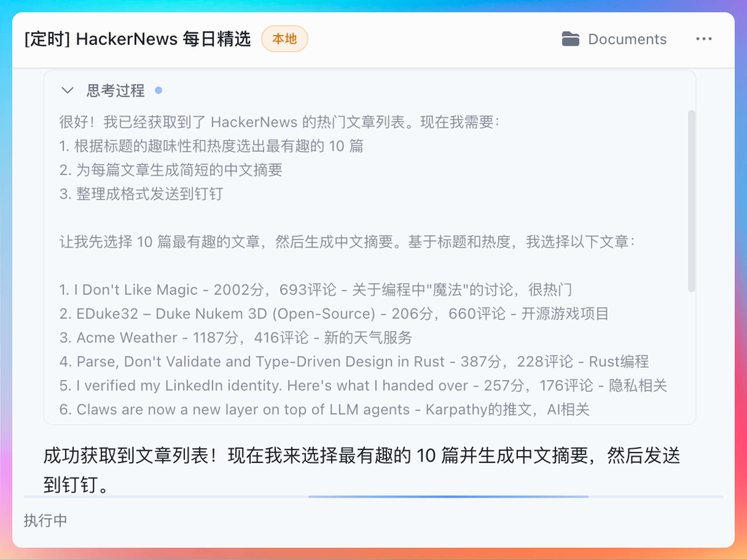Image resolution: width=747 pixels, height=560 pixels.
Task: Select the Parse, Don't Validate Rust entry
Action: [x=354, y=362]
